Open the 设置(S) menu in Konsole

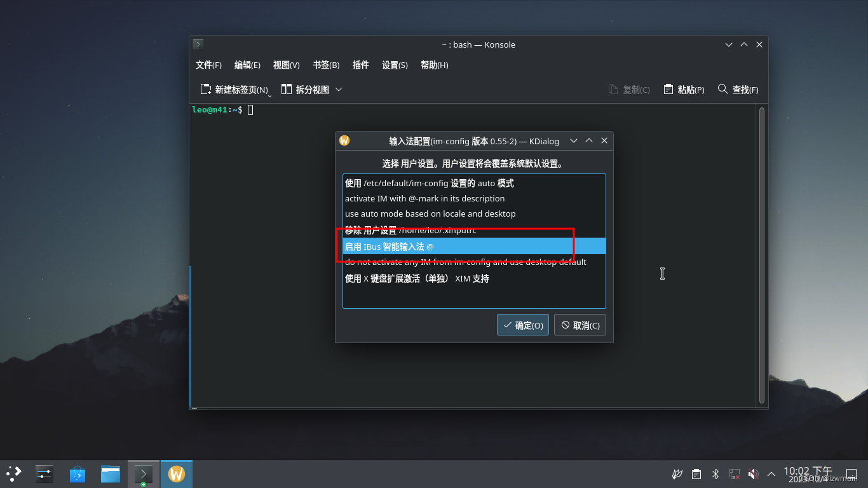click(395, 65)
